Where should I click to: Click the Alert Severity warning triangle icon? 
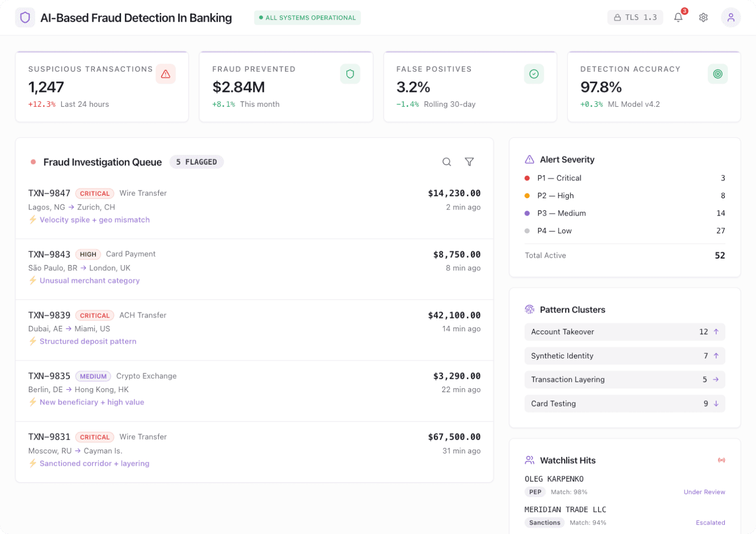[529, 159]
